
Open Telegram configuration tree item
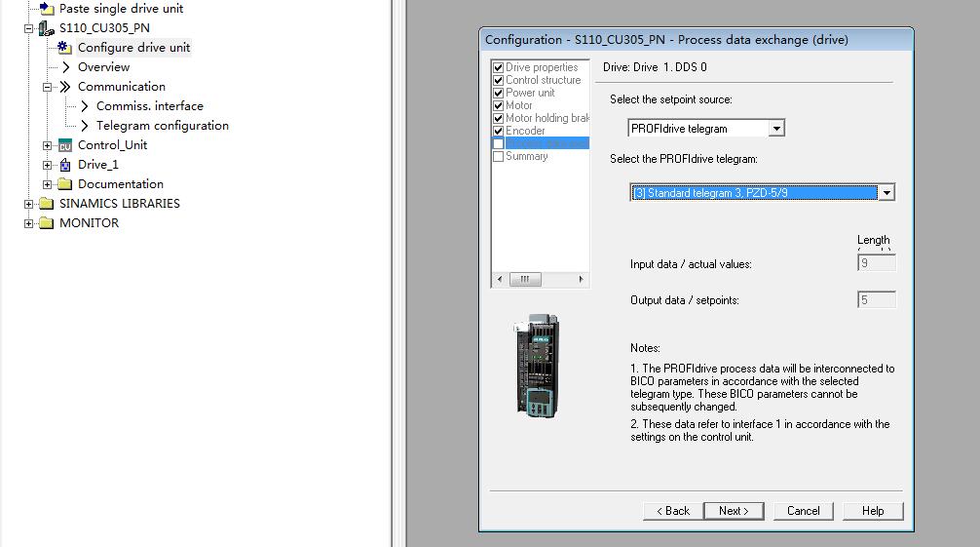pyautogui.click(x=163, y=126)
